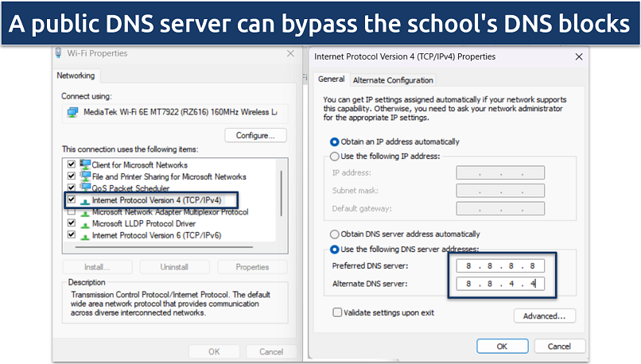Enable Microsoft Network Adapter Multiplexor Protocol checkbox
Screen dimensions: 641x364
(x=72, y=212)
